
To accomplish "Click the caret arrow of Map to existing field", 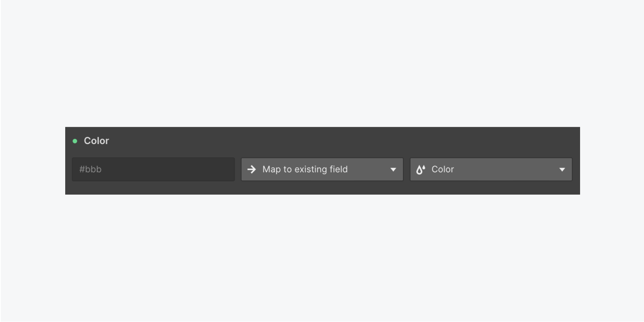I will pyautogui.click(x=393, y=170).
